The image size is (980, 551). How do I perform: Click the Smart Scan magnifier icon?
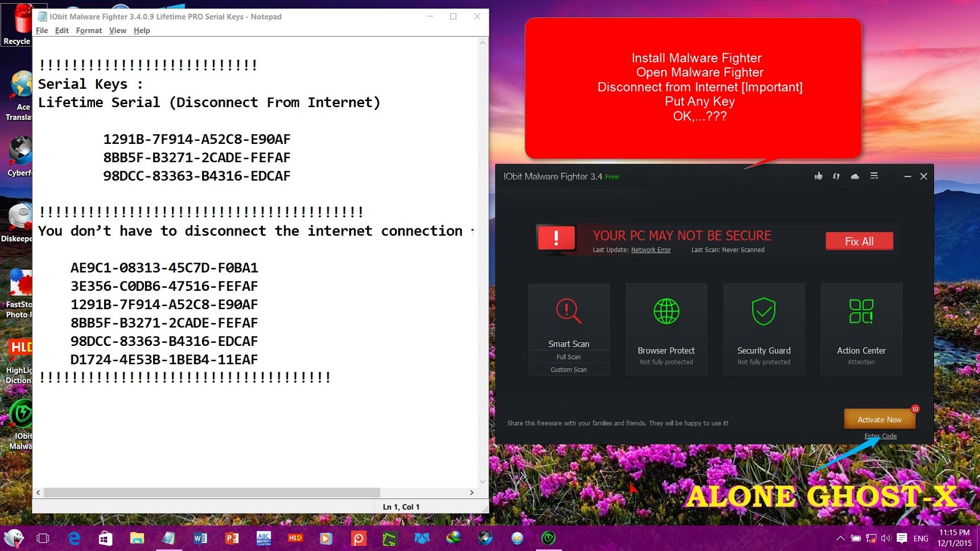click(568, 311)
